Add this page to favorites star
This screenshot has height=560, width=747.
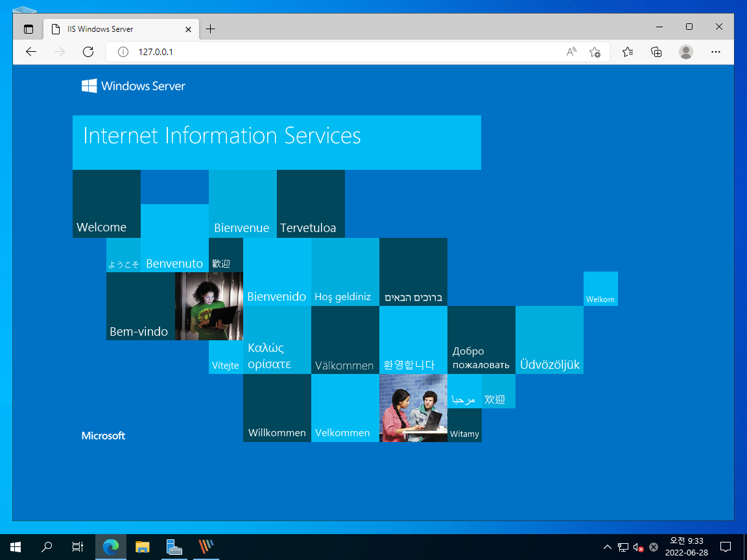pos(595,52)
